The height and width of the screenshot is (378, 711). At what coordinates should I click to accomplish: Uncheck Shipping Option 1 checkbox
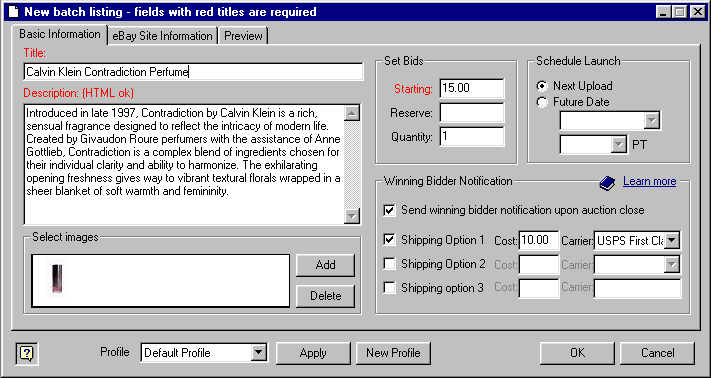pyautogui.click(x=389, y=239)
